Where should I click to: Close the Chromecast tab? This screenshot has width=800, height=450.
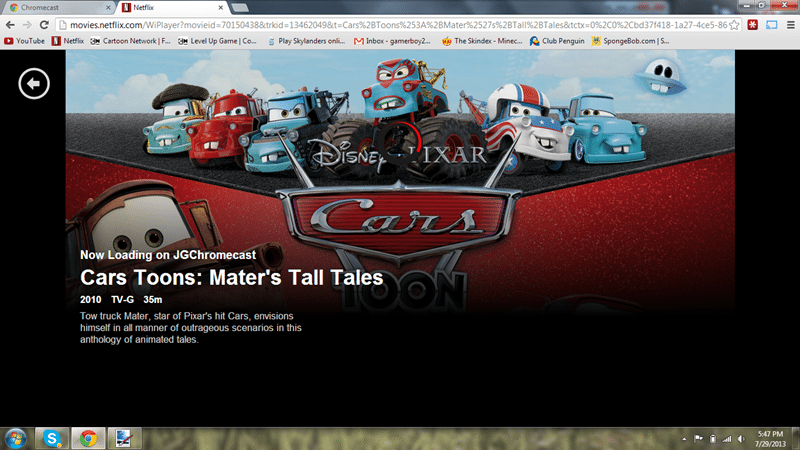click(108, 8)
